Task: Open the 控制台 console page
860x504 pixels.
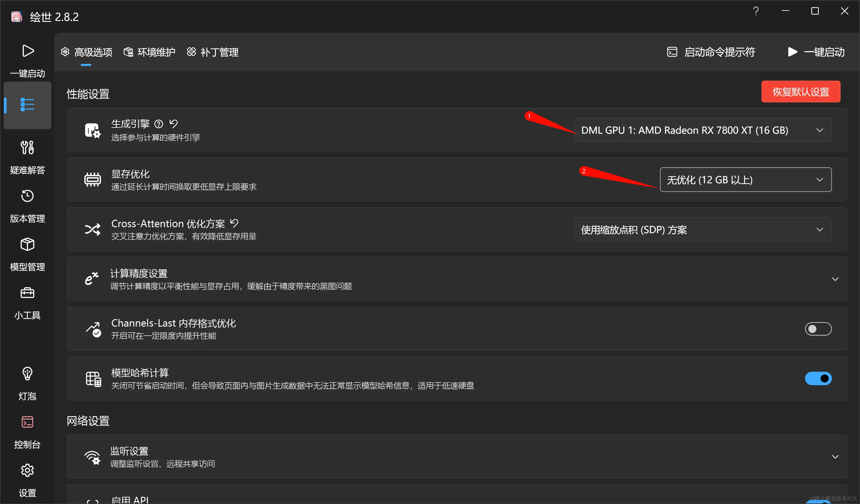Action: click(x=27, y=432)
